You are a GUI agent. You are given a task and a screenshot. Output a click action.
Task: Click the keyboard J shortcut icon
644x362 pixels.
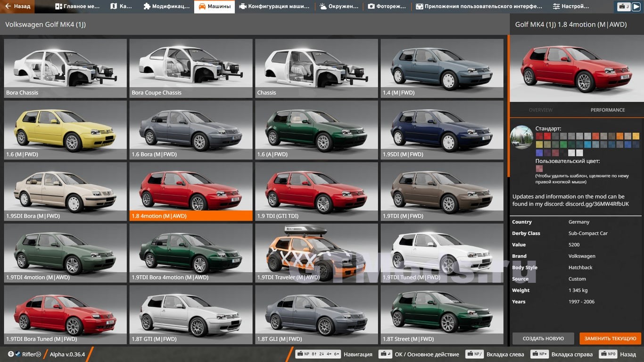(x=624, y=6)
